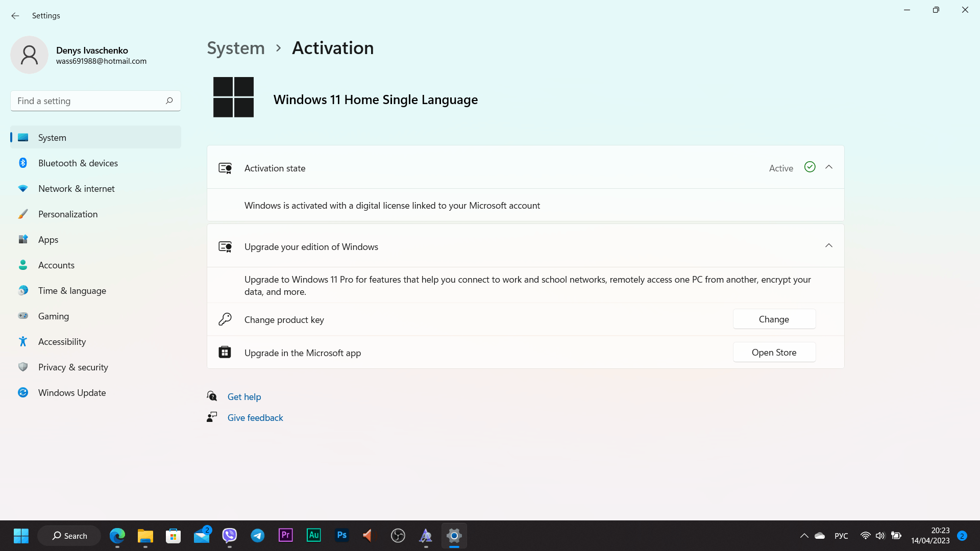Expand the System settings category

[95, 137]
